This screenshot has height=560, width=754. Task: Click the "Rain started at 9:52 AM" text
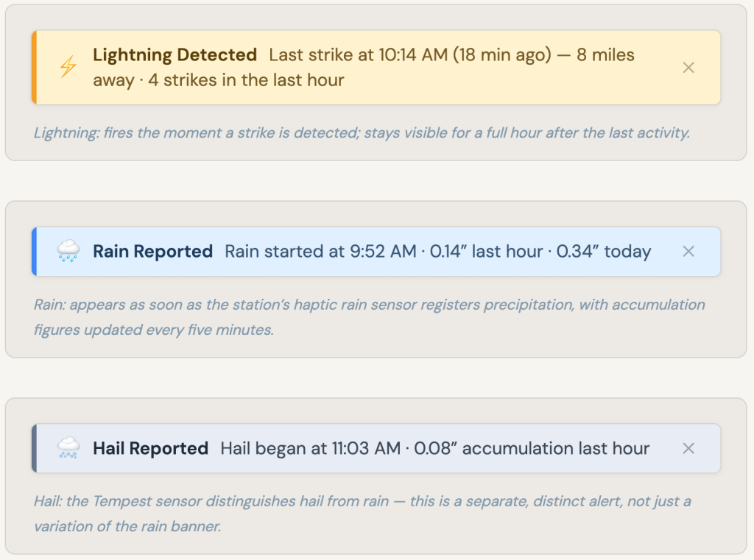(320, 252)
